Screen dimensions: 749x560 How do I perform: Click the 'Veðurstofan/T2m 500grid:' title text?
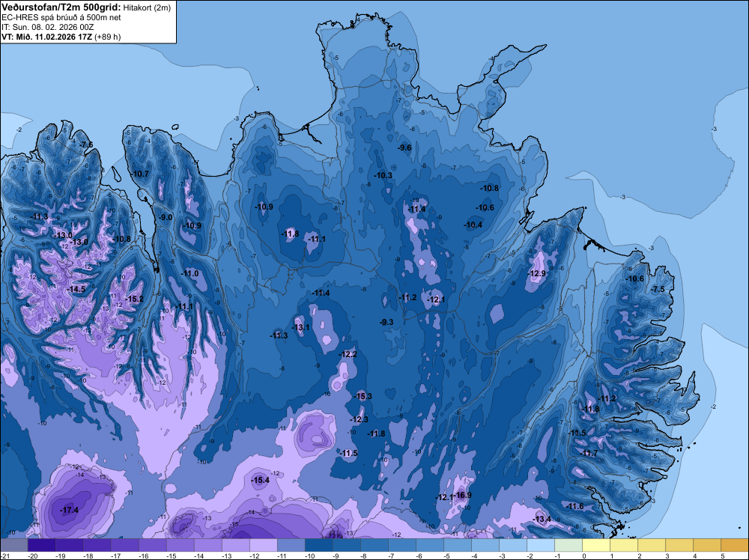(x=61, y=7)
